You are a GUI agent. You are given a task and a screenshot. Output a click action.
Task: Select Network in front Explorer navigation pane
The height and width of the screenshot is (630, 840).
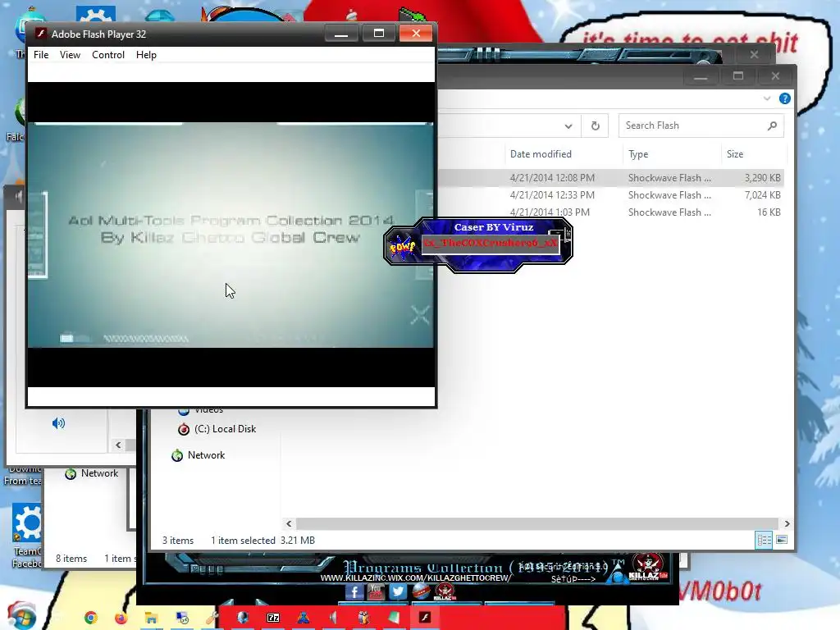click(206, 455)
